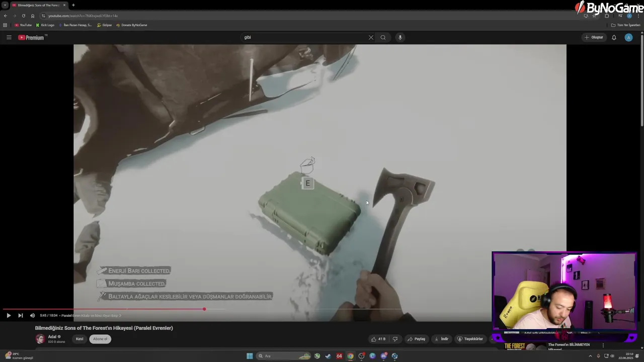644x362 pixels.
Task: View site information icon in address bar
Action: [43, 16]
